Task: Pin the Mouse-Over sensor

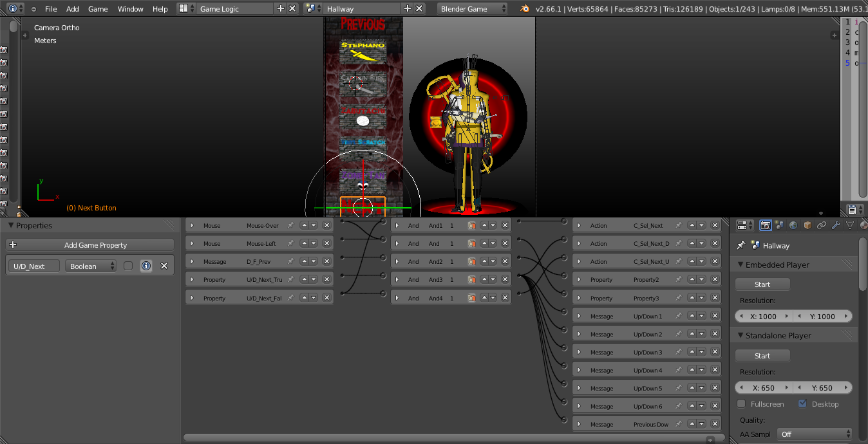Action: [290, 225]
